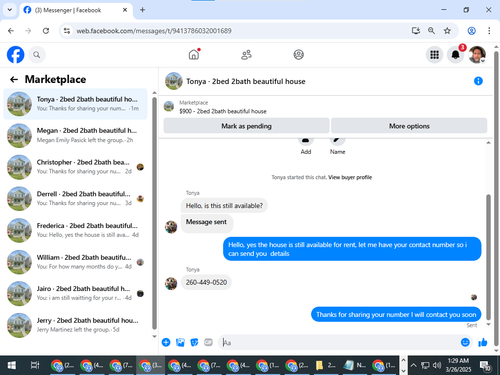The image size is (500, 375).
Task: Open a new browser tab
Action: [142, 10]
